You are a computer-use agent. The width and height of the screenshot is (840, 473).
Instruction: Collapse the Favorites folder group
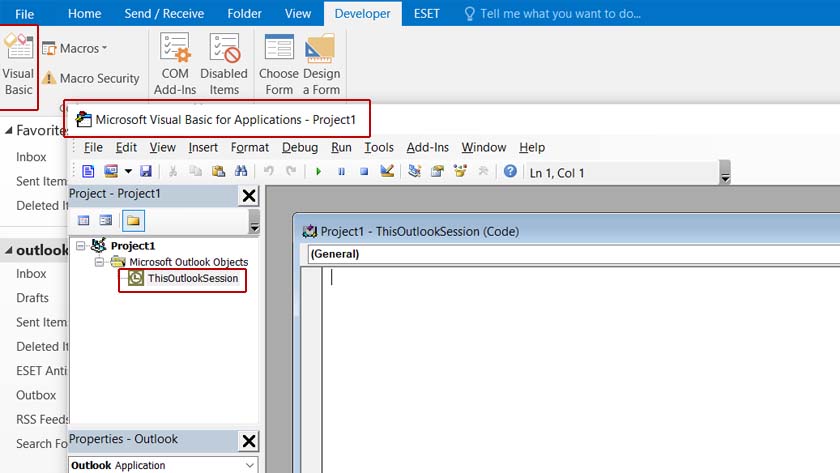[x=9, y=131]
